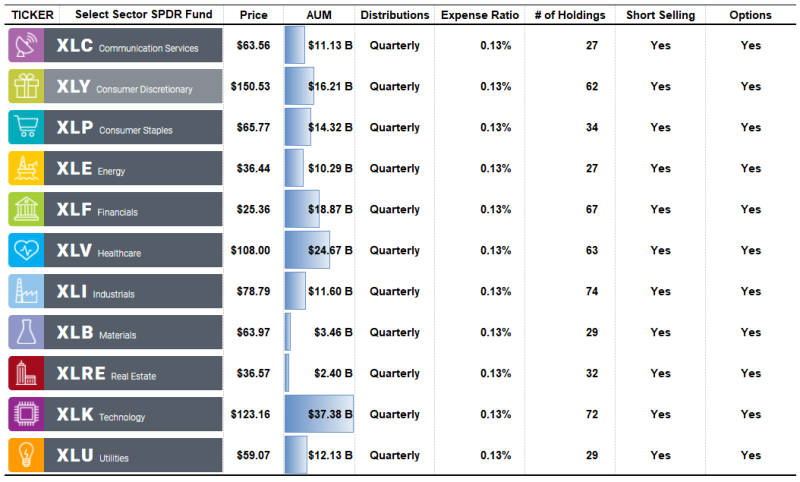This screenshot has width=800, height=482.
Task: Click the XLY gift box icon
Action: pyautogui.click(x=25, y=87)
